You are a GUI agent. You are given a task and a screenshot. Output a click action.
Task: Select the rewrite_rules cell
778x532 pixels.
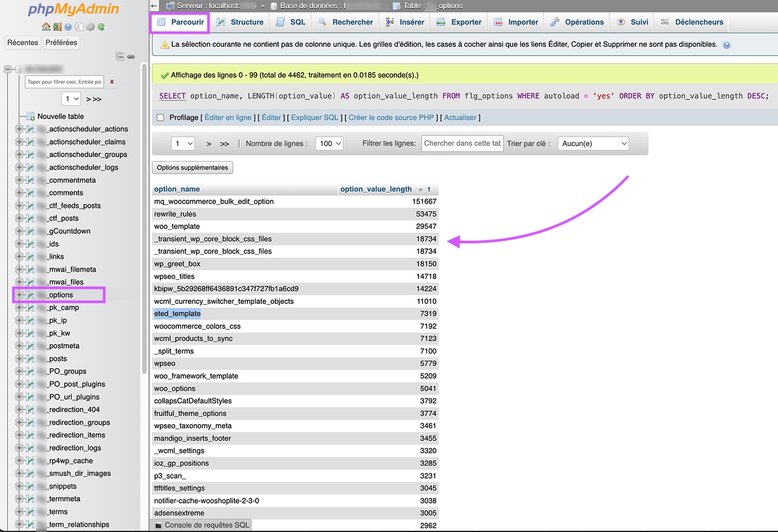pos(245,214)
